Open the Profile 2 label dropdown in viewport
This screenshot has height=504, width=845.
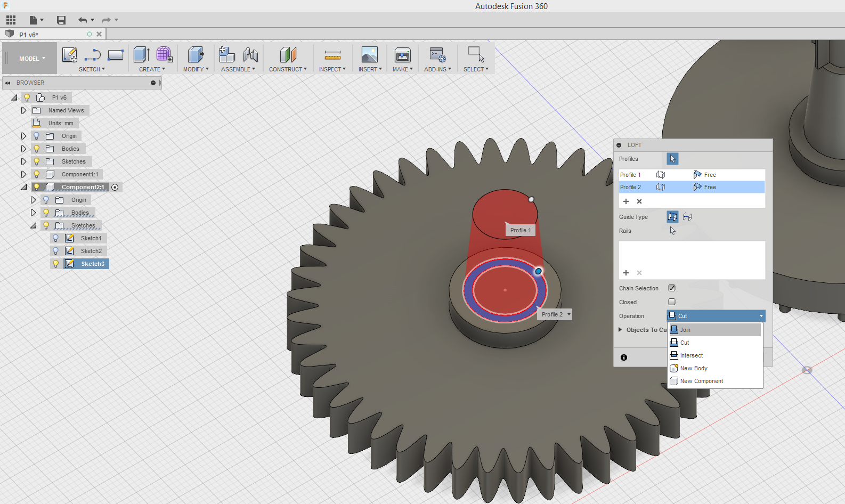(x=569, y=314)
